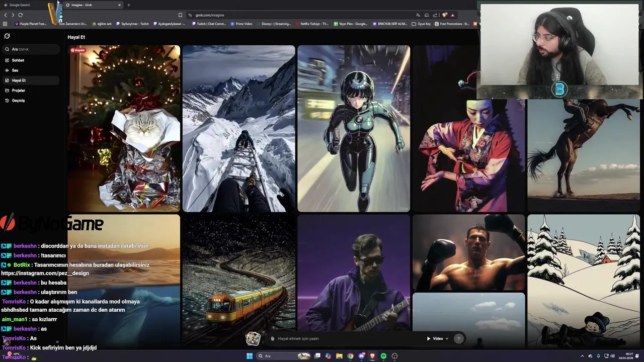
Task: Open Google Chrome from taskbar
Action: coord(350,356)
